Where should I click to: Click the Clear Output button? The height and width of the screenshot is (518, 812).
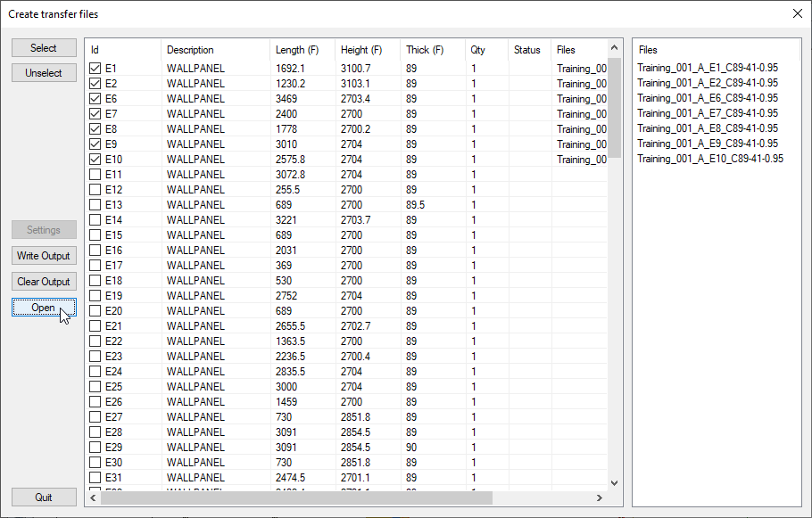44,282
